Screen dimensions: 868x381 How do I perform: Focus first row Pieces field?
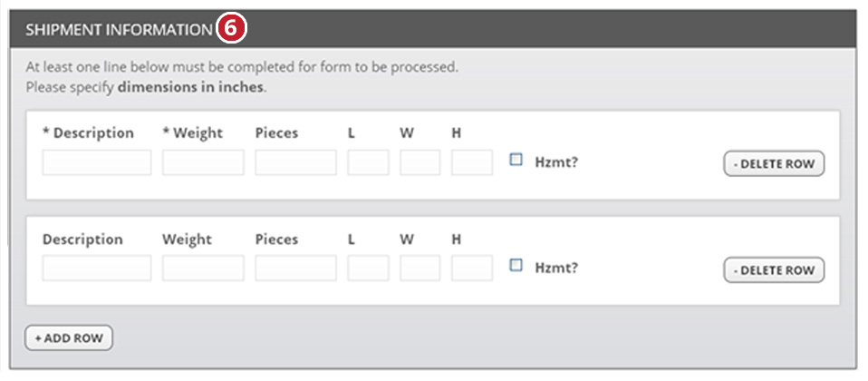295,162
